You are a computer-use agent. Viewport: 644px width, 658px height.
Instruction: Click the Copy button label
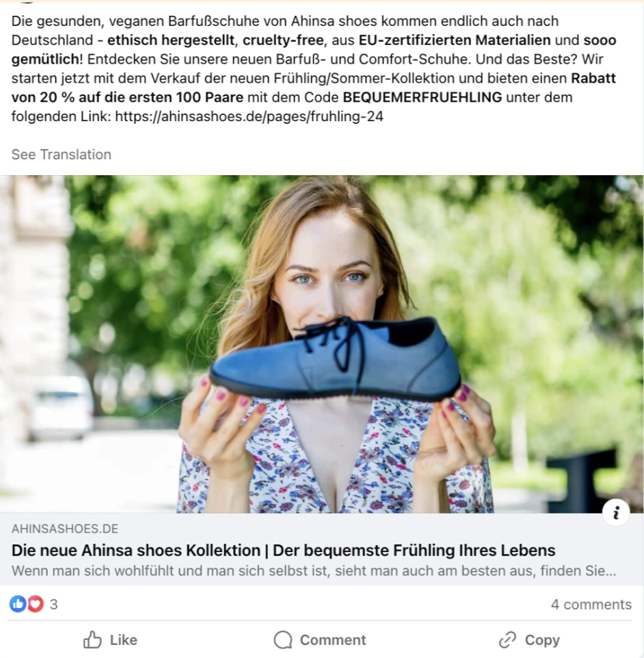[x=542, y=640]
